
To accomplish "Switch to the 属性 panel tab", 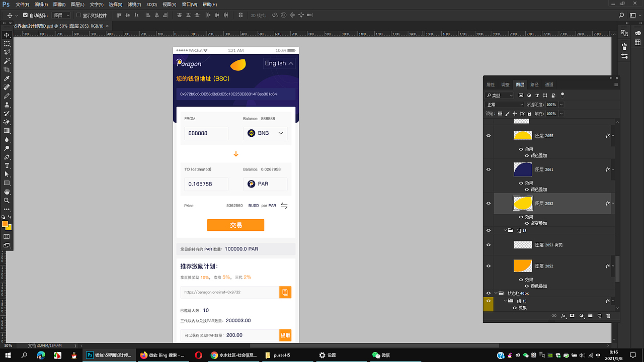I will click(491, 84).
